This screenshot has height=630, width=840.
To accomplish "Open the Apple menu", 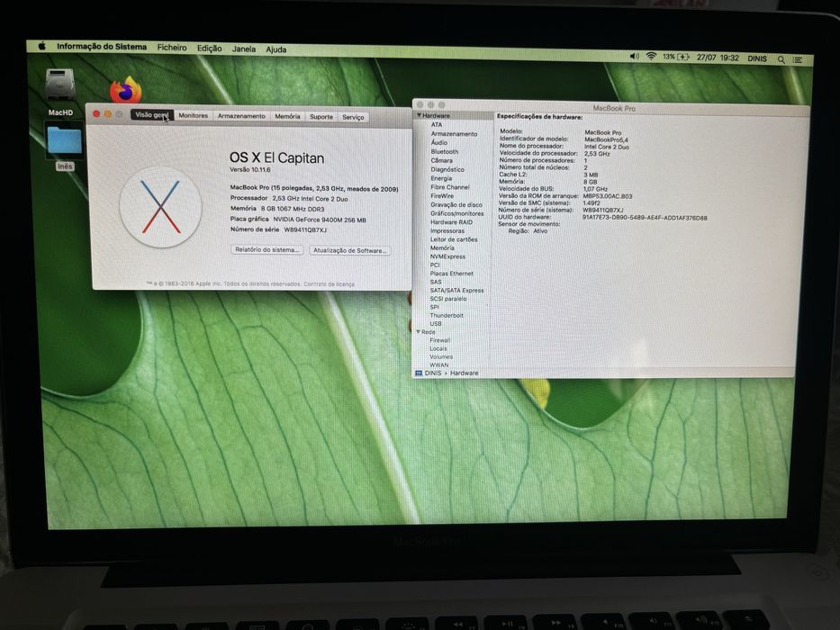I will [42, 46].
